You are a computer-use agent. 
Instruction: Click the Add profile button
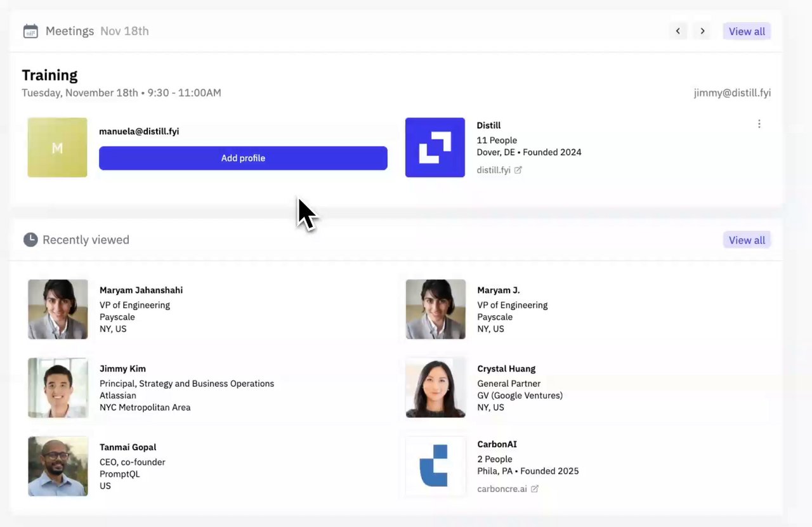[243, 158]
